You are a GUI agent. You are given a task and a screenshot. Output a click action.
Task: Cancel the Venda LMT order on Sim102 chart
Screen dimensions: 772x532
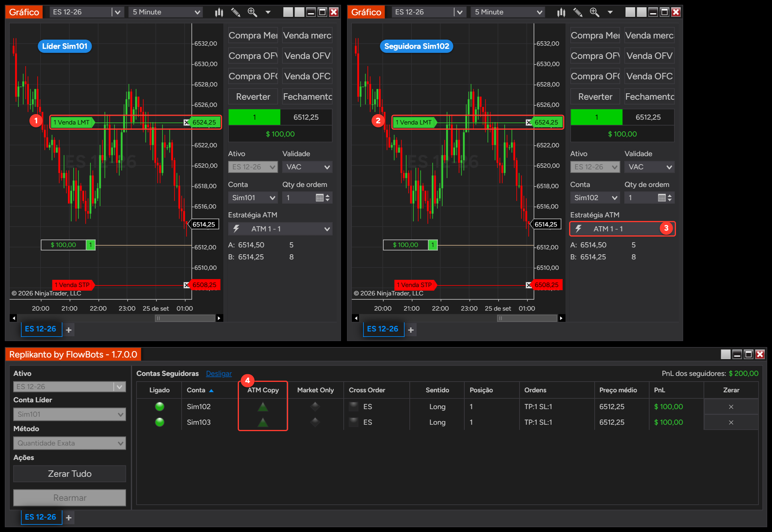pyautogui.click(x=529, y=122)
